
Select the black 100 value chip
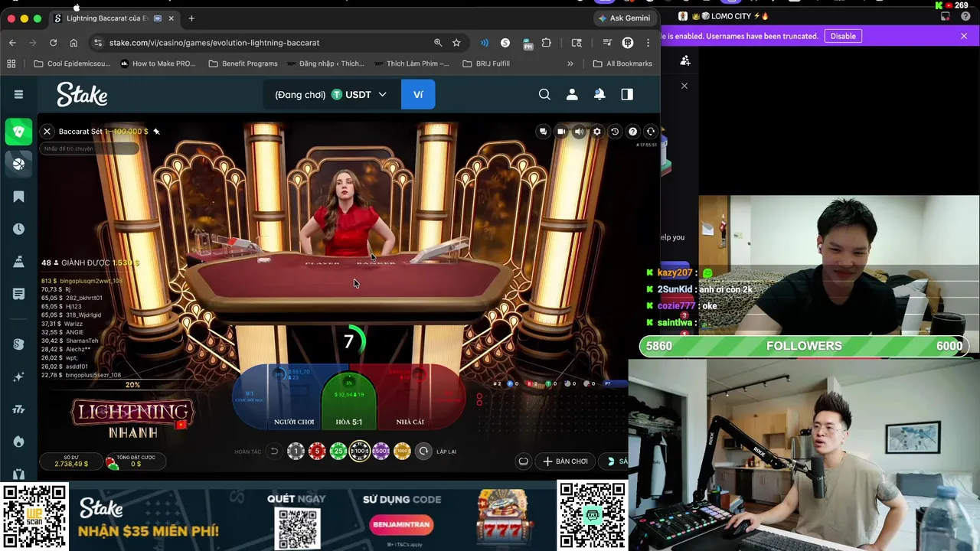coord(360,452)
